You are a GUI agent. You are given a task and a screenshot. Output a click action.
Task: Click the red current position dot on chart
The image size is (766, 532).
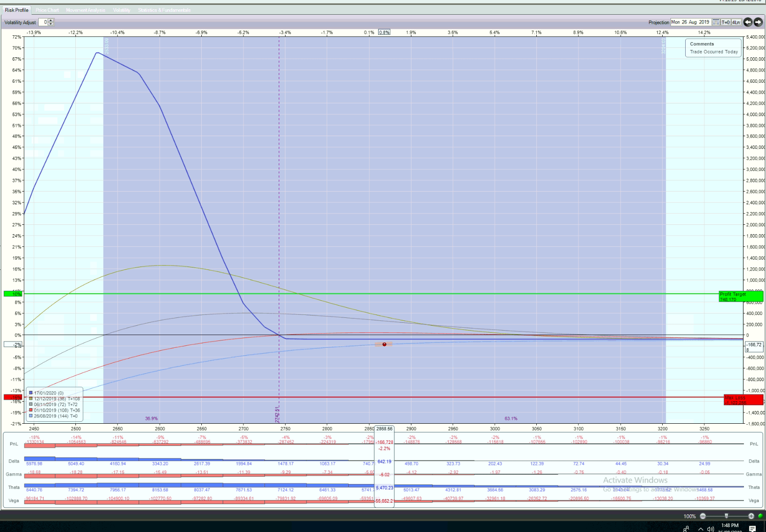point(384,344)
